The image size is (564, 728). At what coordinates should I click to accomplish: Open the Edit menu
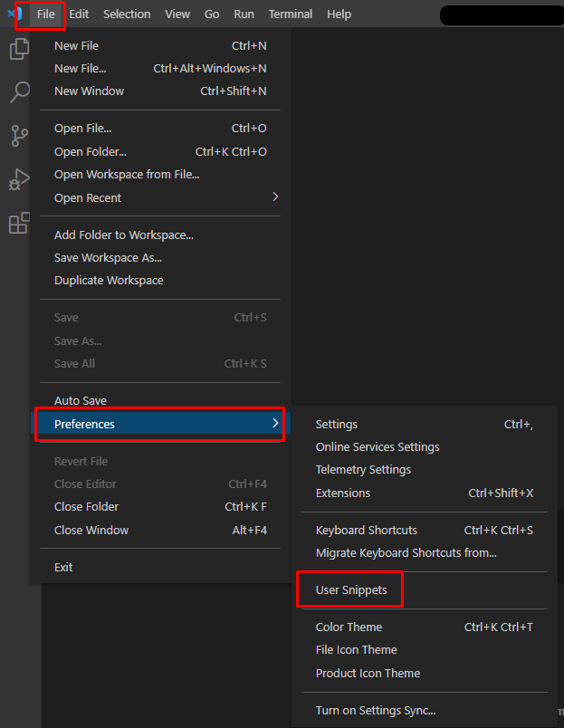(x=79, y=14)
